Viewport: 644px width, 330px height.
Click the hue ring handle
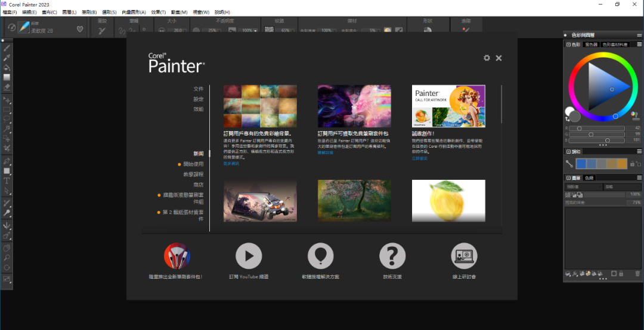[x=615, y=116]
